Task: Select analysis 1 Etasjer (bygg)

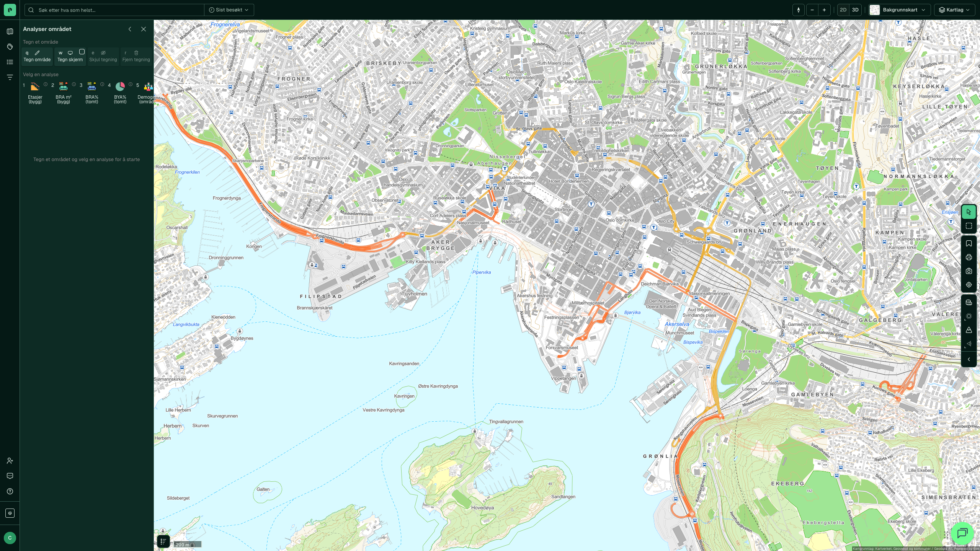Action: (x=35, y=93)
